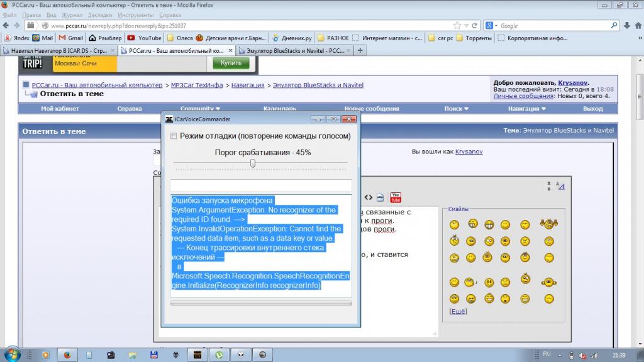Expand the Навигация dropdown in navbar
Viewport: 644px width, 362px height.
point(527,109)
